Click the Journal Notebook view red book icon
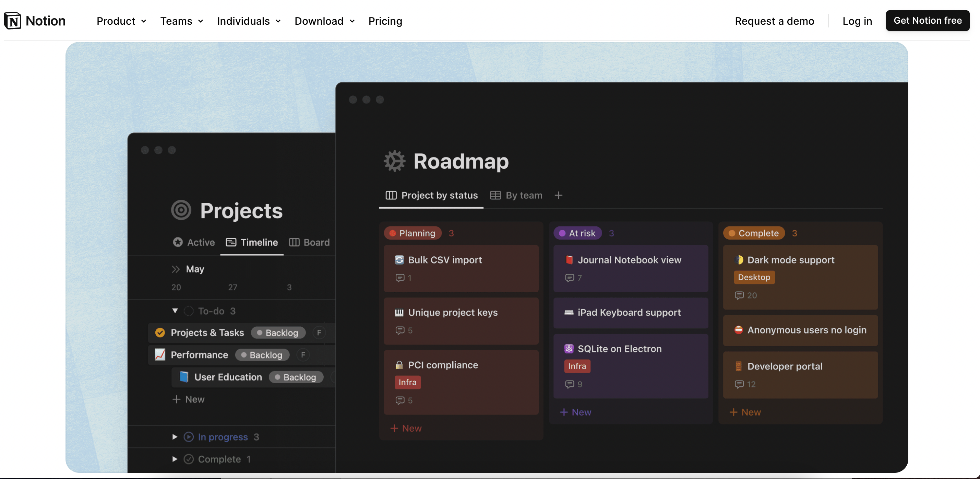This screenshot has height=479, width=980. (569, 260)
